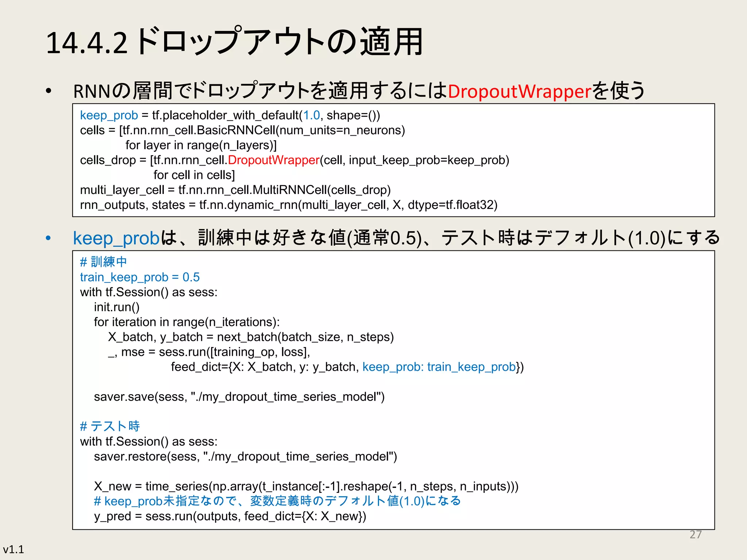Click the 'saver.restore(sess, ...)' line
The image size is (747, 560).
[x=245, y=457]
